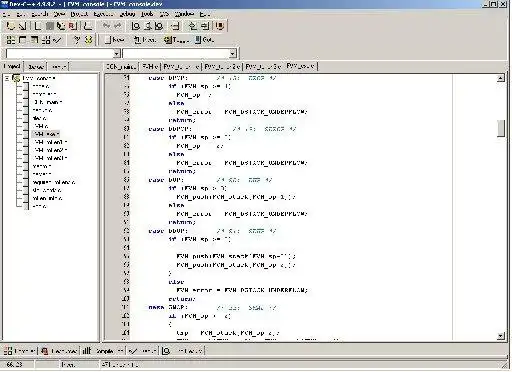The height and width of the screenshot is (372, 512).
Task: Click the greyed-out Save All icon
Action: [x=49, y=26]
